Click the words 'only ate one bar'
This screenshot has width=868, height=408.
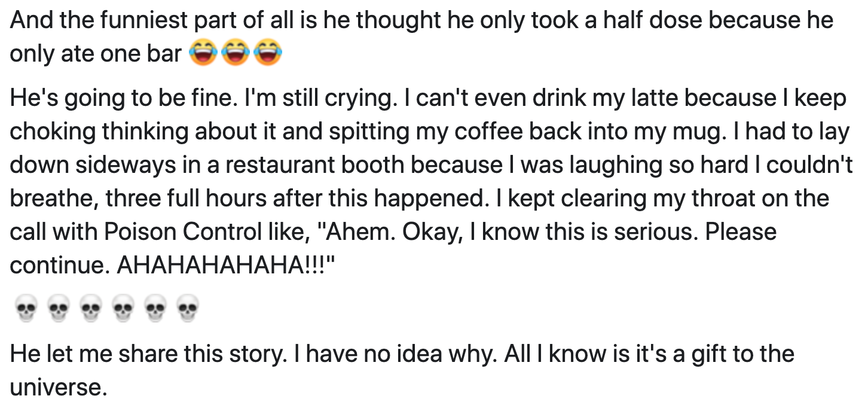pyautogui.click(x=96, y=55)
